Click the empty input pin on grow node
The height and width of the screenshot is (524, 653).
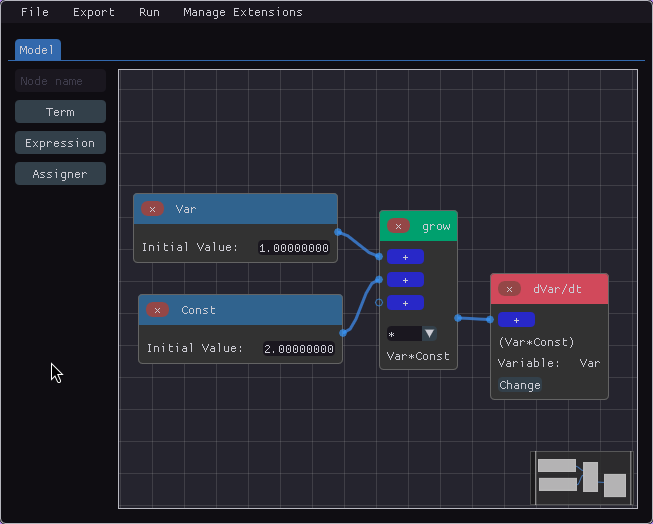[x=379, y=302]
